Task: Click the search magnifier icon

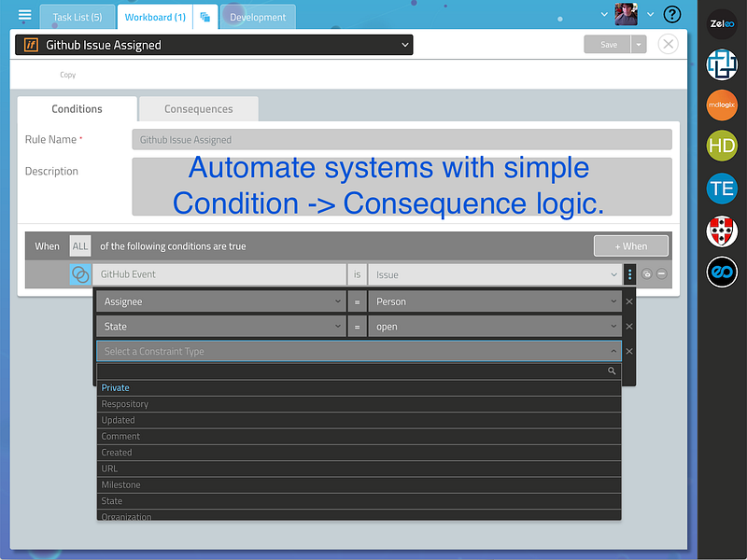Action: click(x=612, y=371)
